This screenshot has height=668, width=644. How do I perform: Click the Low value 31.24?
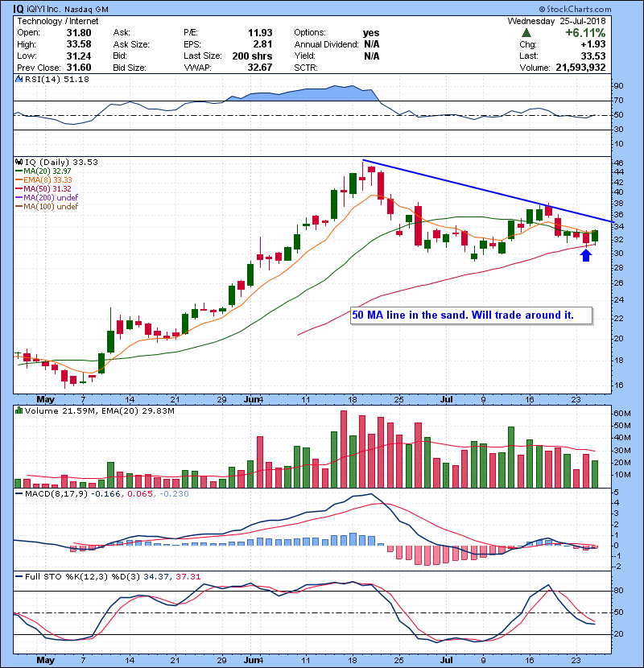(79, 56)
